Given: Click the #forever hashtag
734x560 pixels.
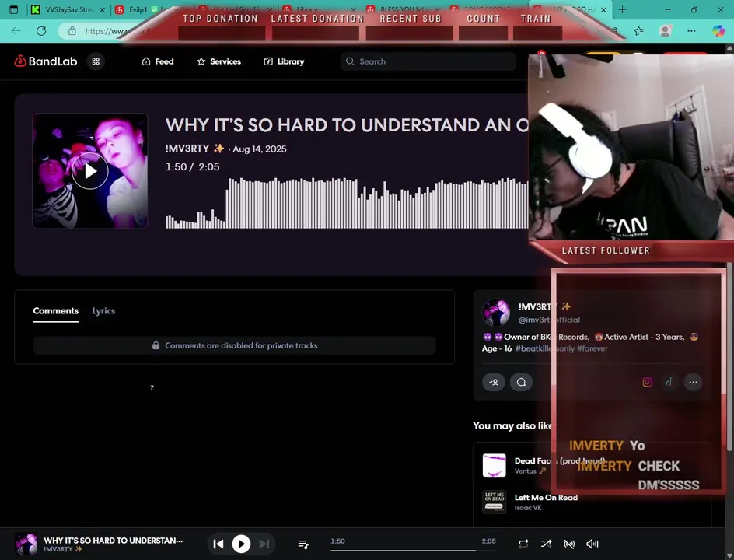Looking at the screenshot, I should [x=592, y=348].
